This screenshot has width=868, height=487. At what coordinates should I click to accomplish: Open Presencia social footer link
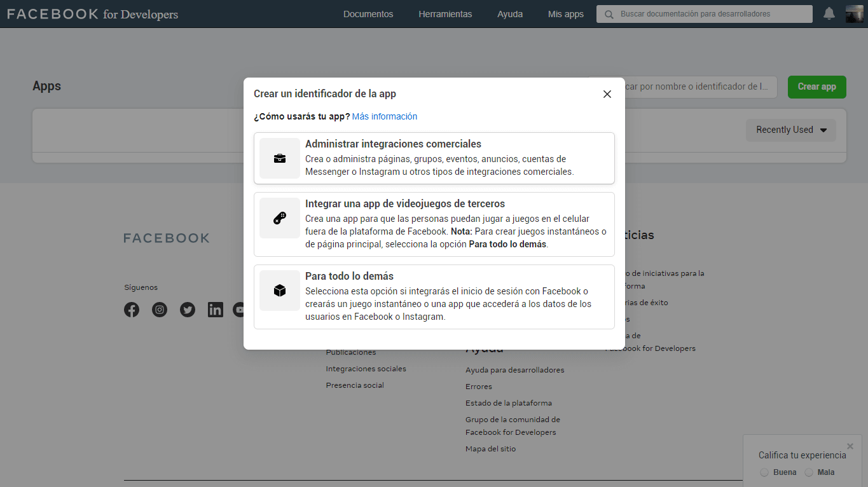(x=355, y=385)
